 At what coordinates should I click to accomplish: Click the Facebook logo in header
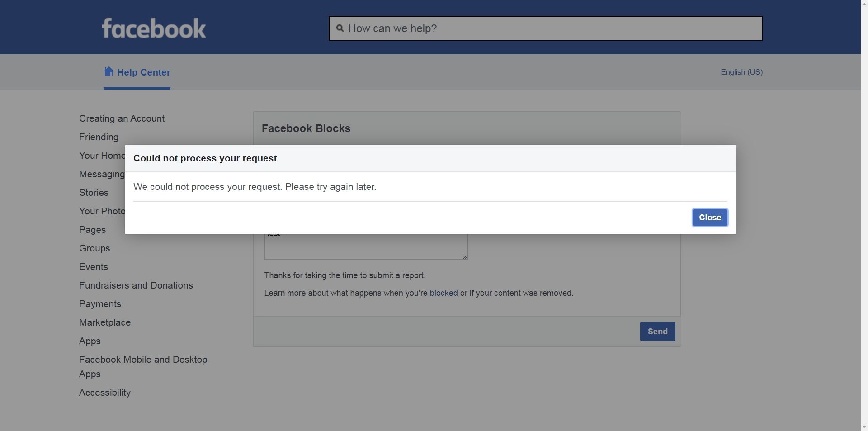click(x=154, y=28)
